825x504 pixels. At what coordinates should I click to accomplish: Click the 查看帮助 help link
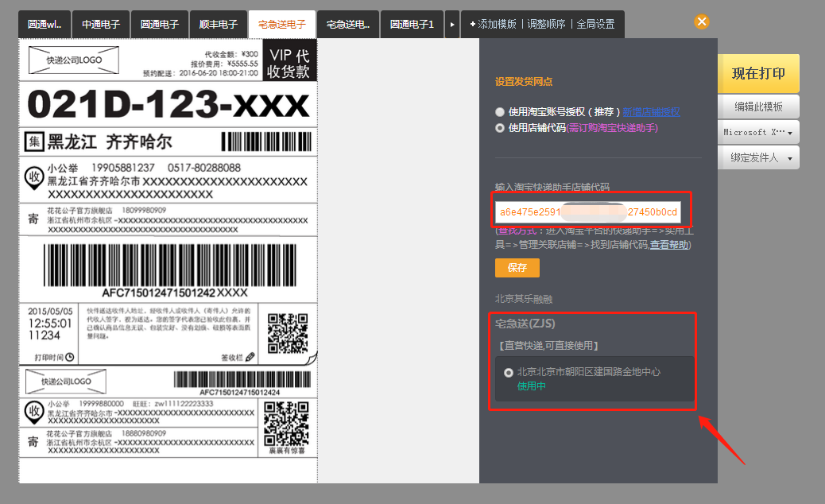(x=668, y=243)
